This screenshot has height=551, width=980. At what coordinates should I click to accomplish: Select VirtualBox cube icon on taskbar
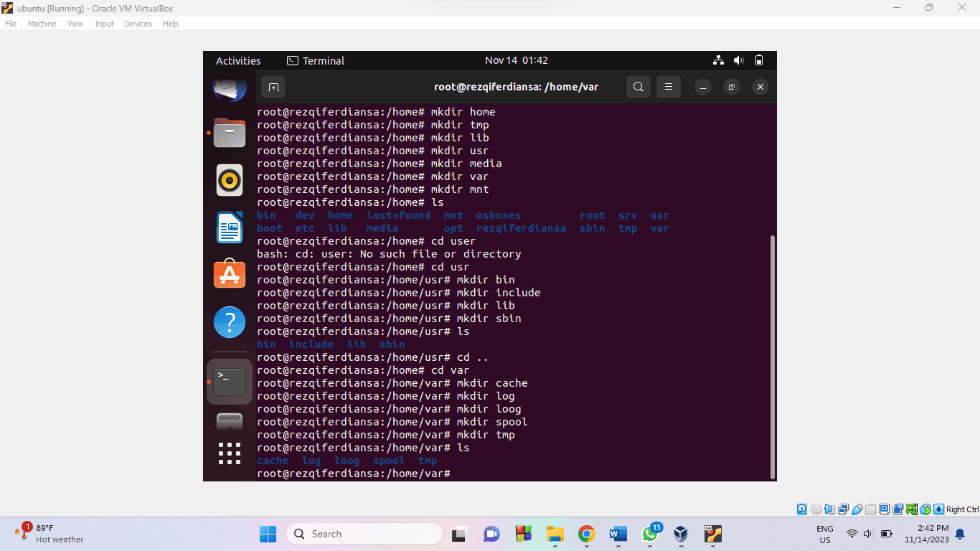pos(681,534)
